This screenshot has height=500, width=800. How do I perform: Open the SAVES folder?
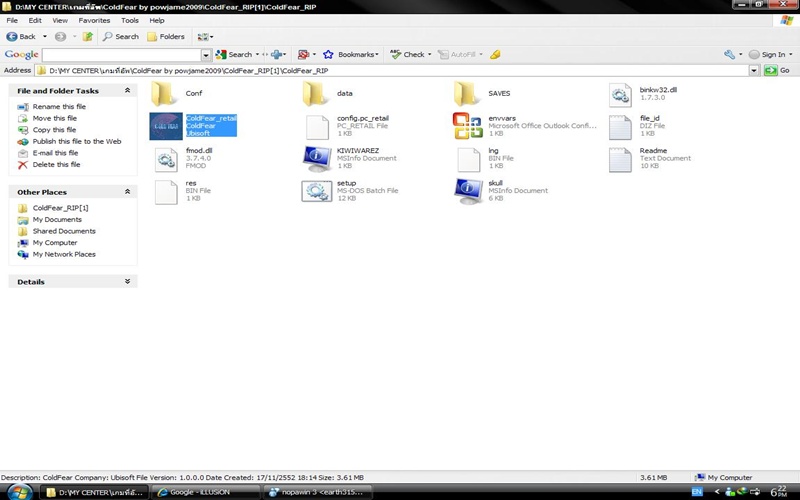coord(466,93)
